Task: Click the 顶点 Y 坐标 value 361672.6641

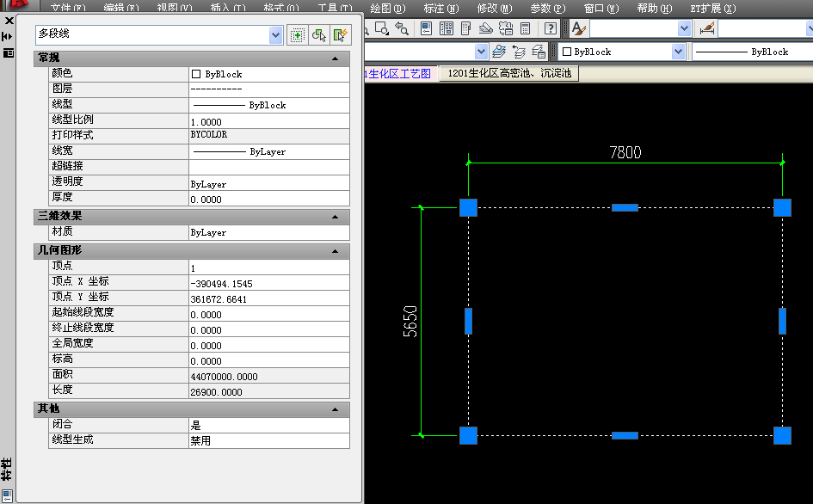Action: (269, 298)
